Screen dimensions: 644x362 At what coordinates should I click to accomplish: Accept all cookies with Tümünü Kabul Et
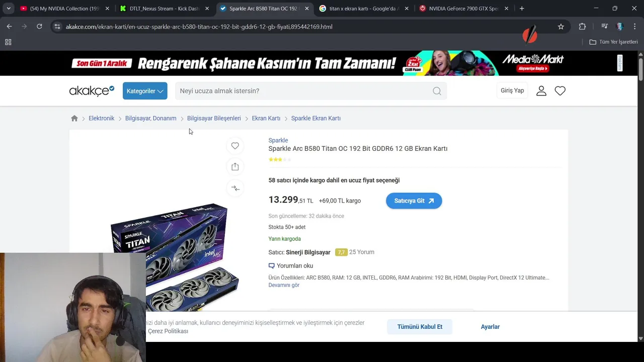420,327
